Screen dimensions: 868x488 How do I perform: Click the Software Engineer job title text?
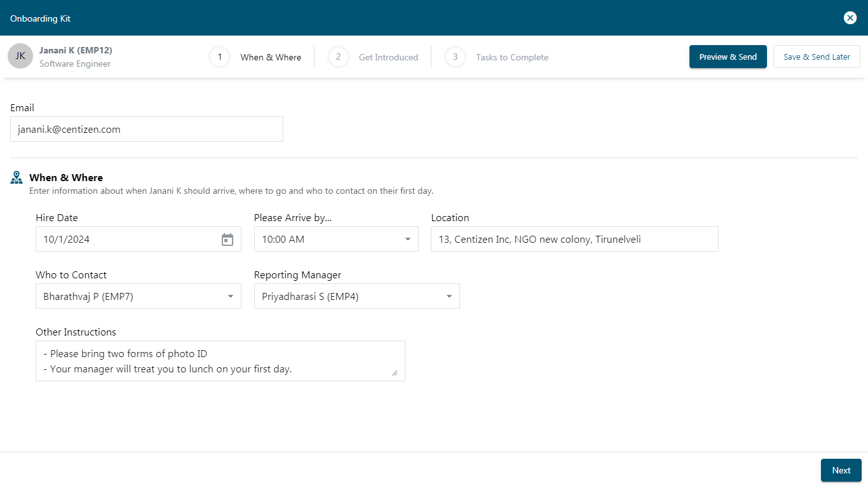click(75, 64)
